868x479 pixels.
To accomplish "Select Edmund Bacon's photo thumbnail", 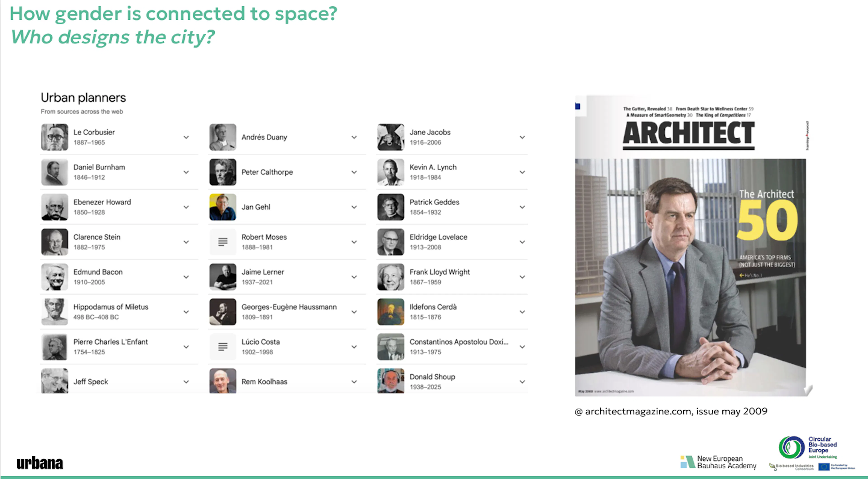I will (54, 277).
